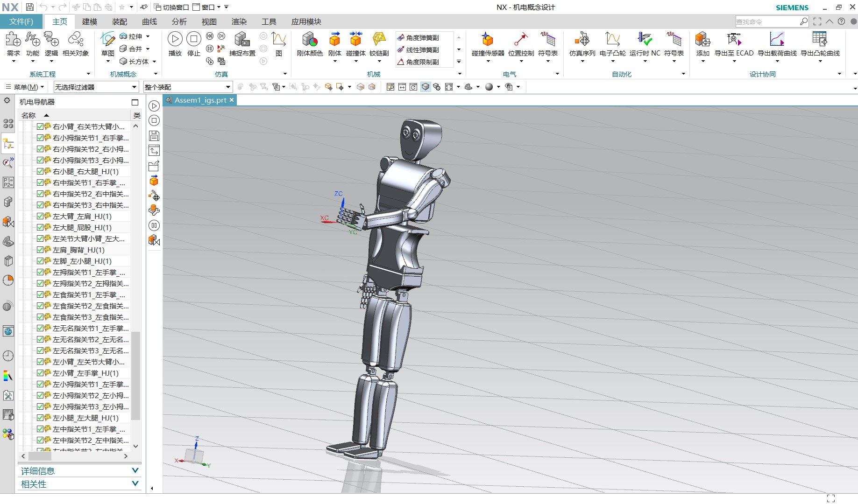Toggle checkbox for 左肩_胸背_HJ(1)
Viewport: 858px width, 504px height.
[40, 250]
